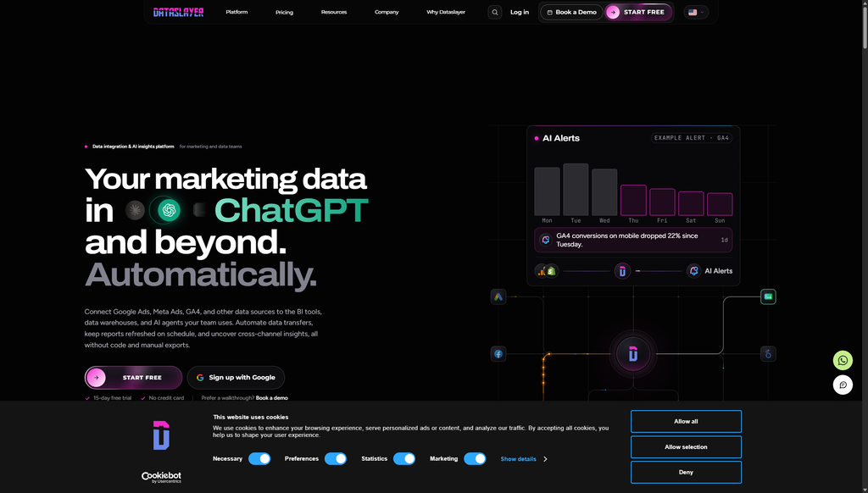Click the Thu bar in AI Alerts chart
Image resolution: width=868 pixels, height=493 pixels.
pos(633,200)
